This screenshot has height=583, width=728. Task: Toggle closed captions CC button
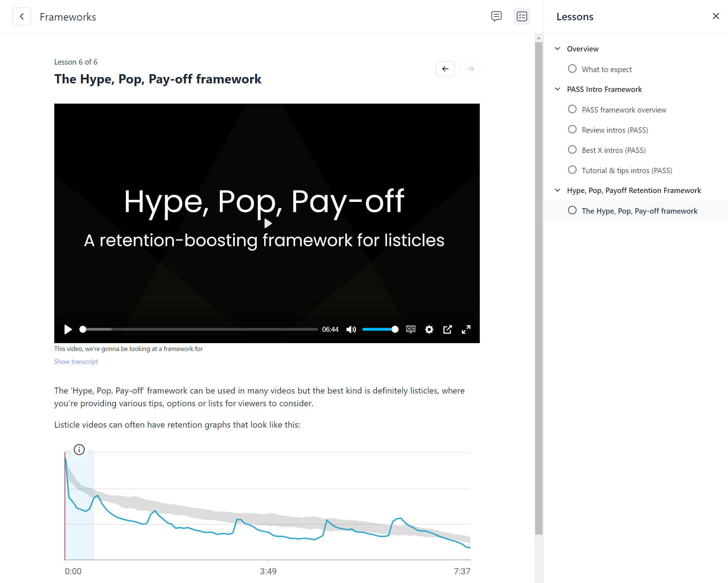[411, 330]
